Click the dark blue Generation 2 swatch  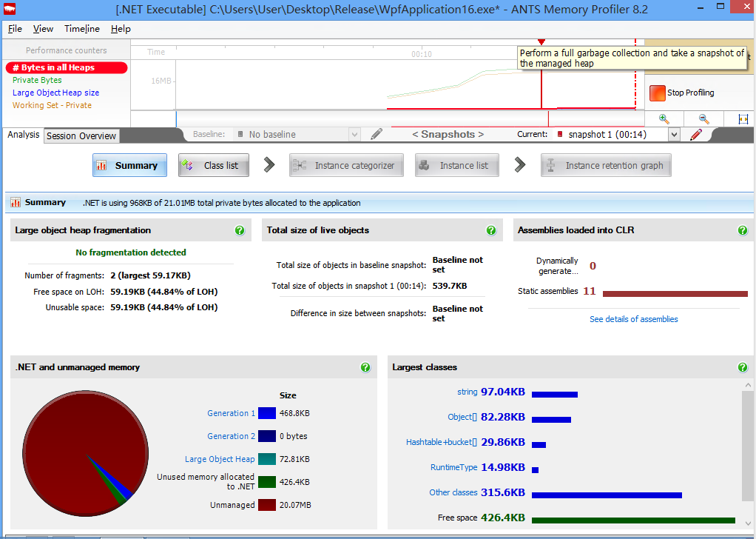[x=266, y=436]
